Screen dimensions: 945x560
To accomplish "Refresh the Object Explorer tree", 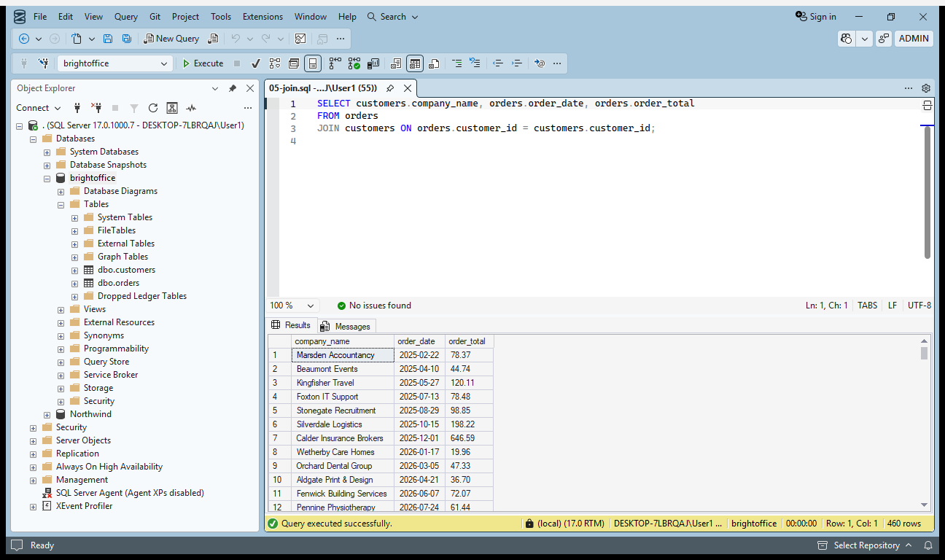I will pyautogui.click(x=153, y=108).
